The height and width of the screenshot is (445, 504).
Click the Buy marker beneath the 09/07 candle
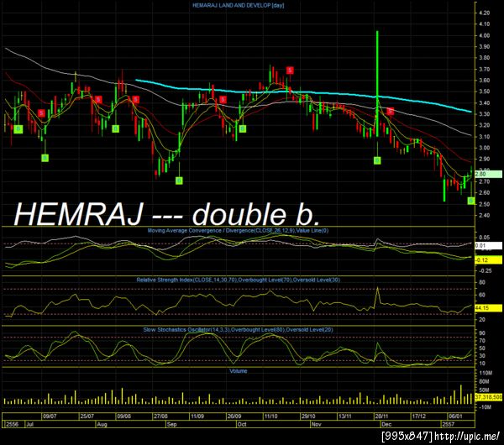point(45,158)
